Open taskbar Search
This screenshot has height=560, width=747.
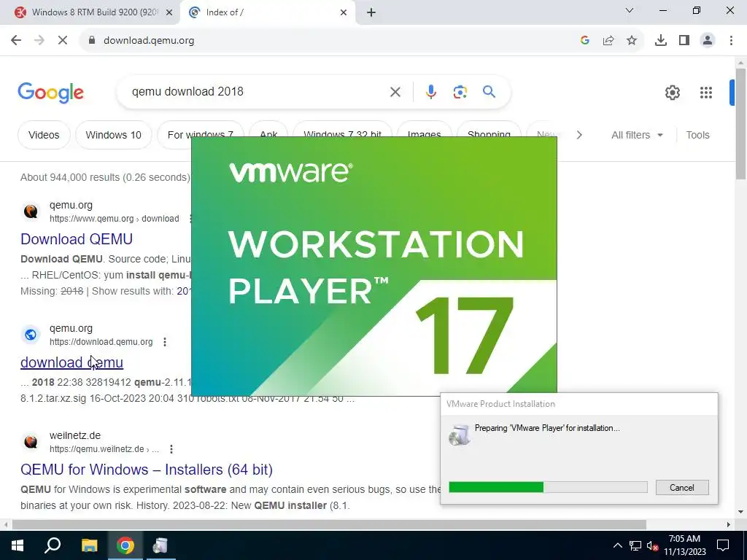click(x=53, y=545)
